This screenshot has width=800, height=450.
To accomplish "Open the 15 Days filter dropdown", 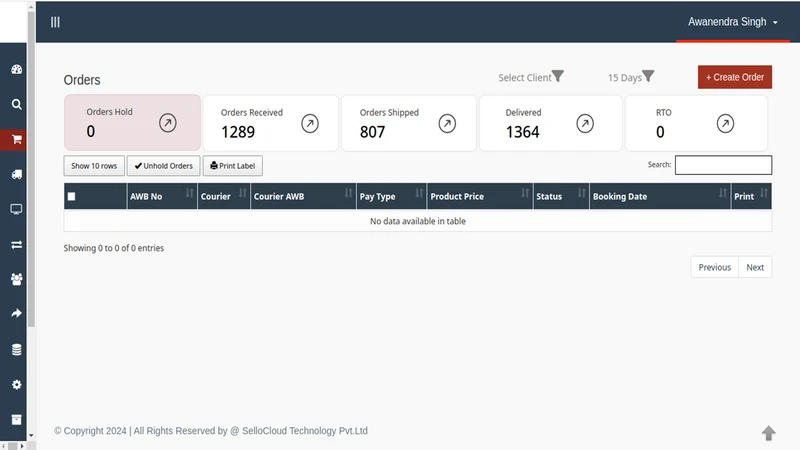I will click(x=631, y=77).
